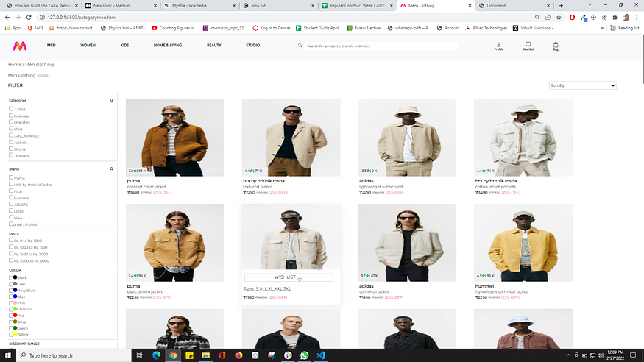Open Sticky Notes from taskbar

(x=189, y=355)
